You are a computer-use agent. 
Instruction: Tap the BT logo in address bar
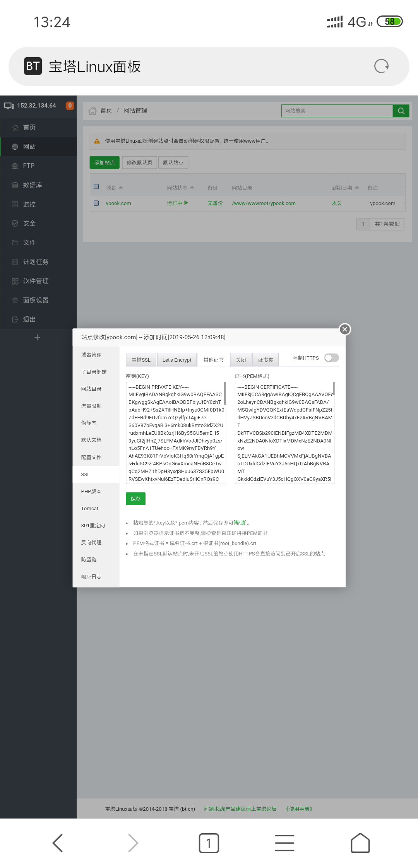point(33,66)
